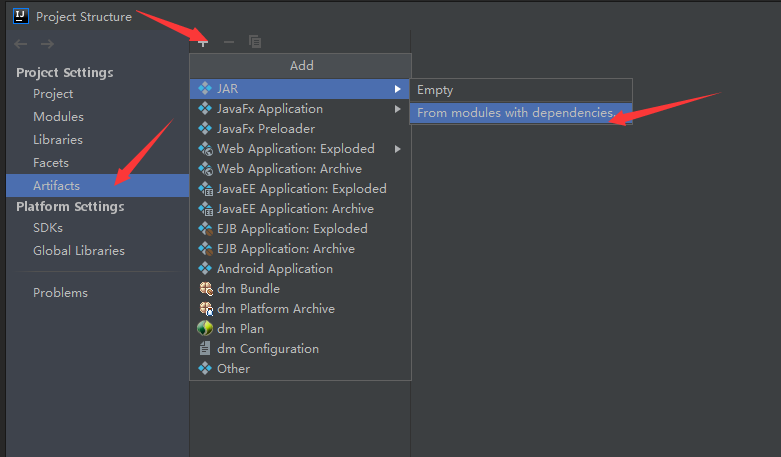Click the minus Remove artifact icon
781x457 pixels.
[x=229, y=42]
